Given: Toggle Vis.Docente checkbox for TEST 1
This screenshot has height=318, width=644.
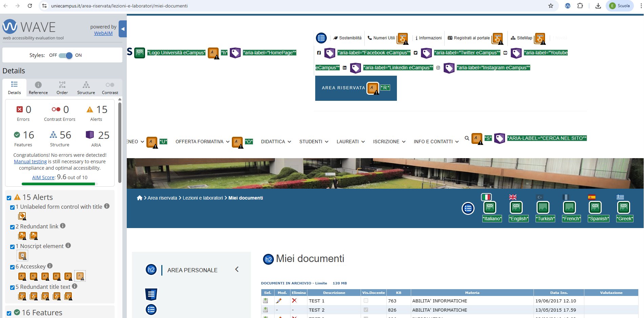Looking at the screenshot, I should [x=366, y=301].
